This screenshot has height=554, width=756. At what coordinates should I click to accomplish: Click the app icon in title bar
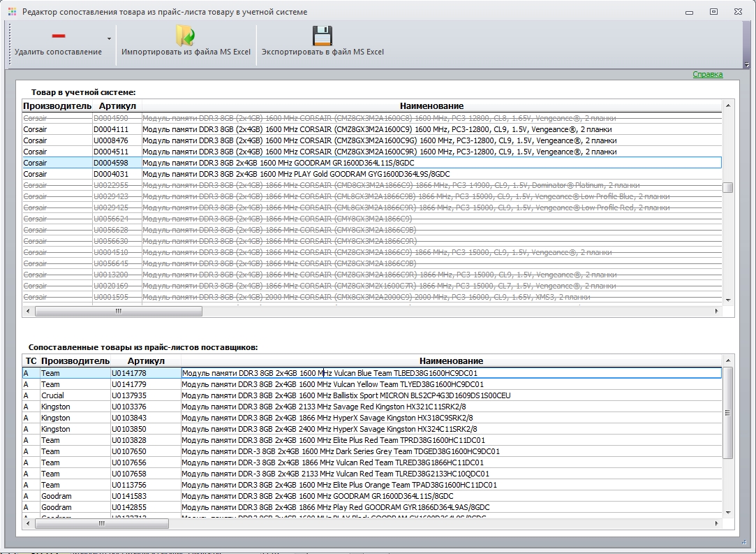[x=12, y=12]
